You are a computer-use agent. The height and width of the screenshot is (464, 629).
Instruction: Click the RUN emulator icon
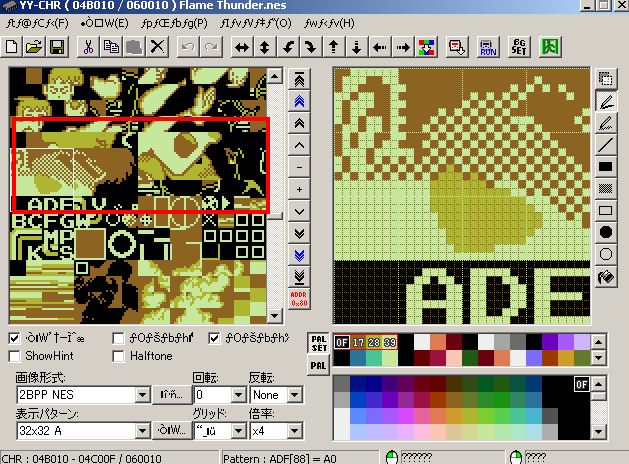point(488,47)
